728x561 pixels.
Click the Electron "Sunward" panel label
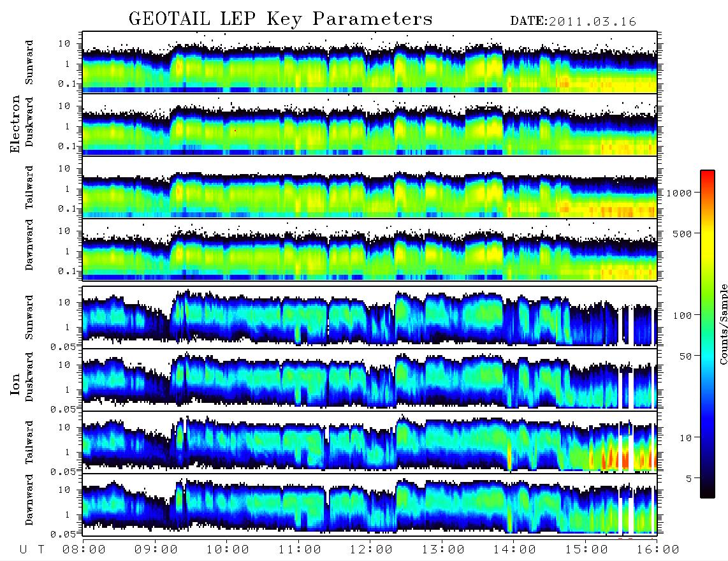[x=29, y=62]
